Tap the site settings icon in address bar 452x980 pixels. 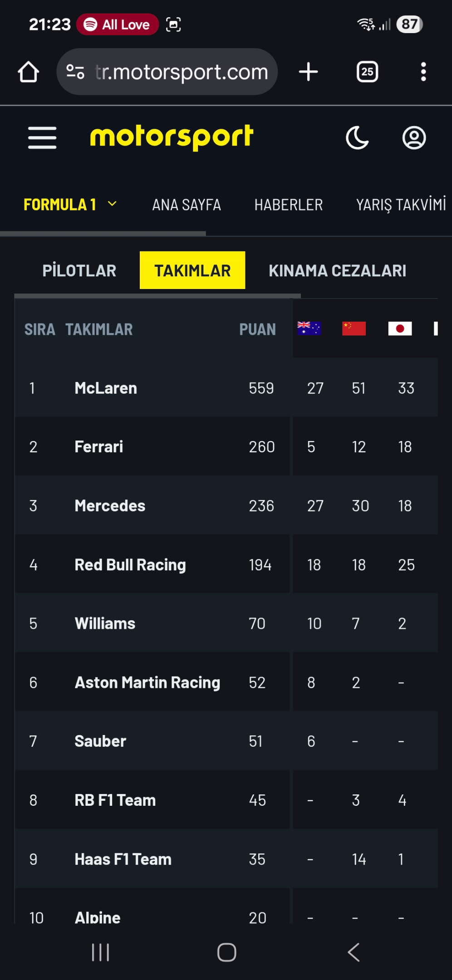[x=75, y=72]
